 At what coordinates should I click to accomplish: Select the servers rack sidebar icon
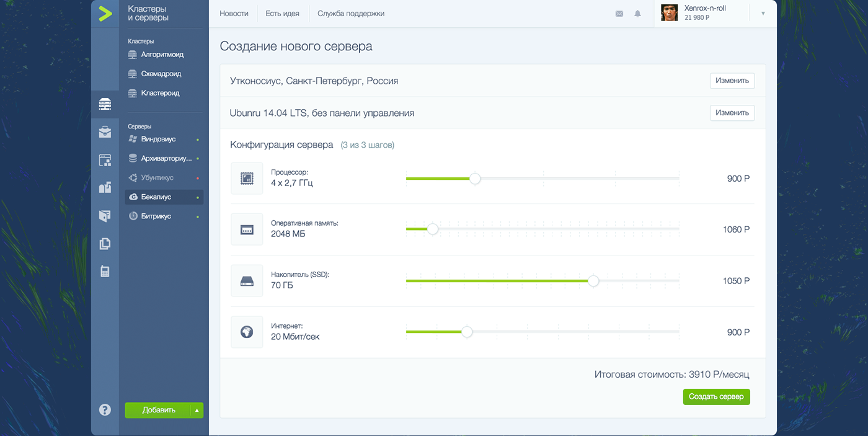(105, 104)
